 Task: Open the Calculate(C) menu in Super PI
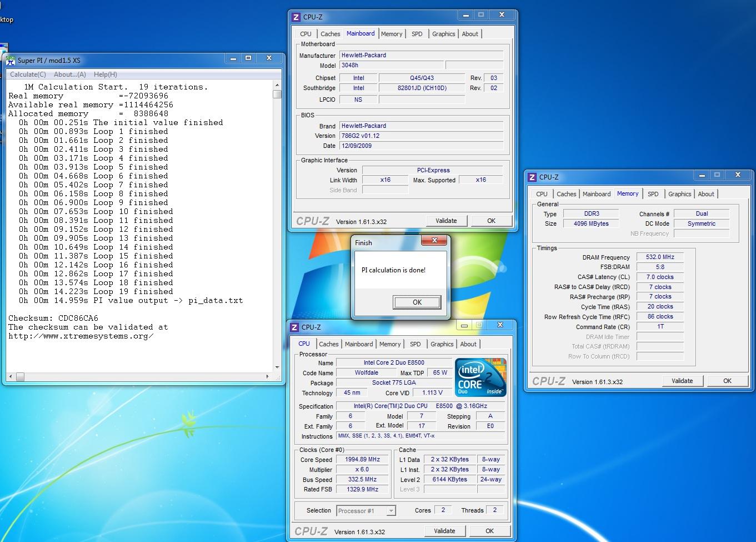tap(28, 74)
